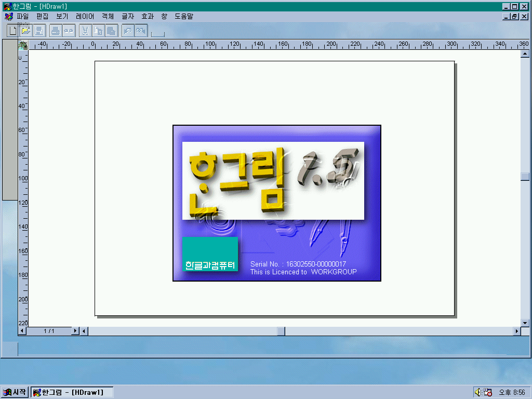Create a new document from the toolbar
The image size is (532, 399).
12,31
